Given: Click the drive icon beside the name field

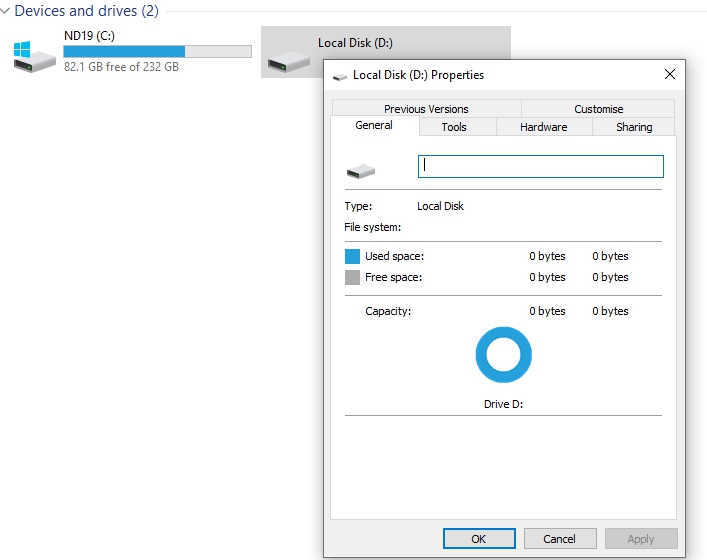Looking at the screenshot, I should click(360, 171).
